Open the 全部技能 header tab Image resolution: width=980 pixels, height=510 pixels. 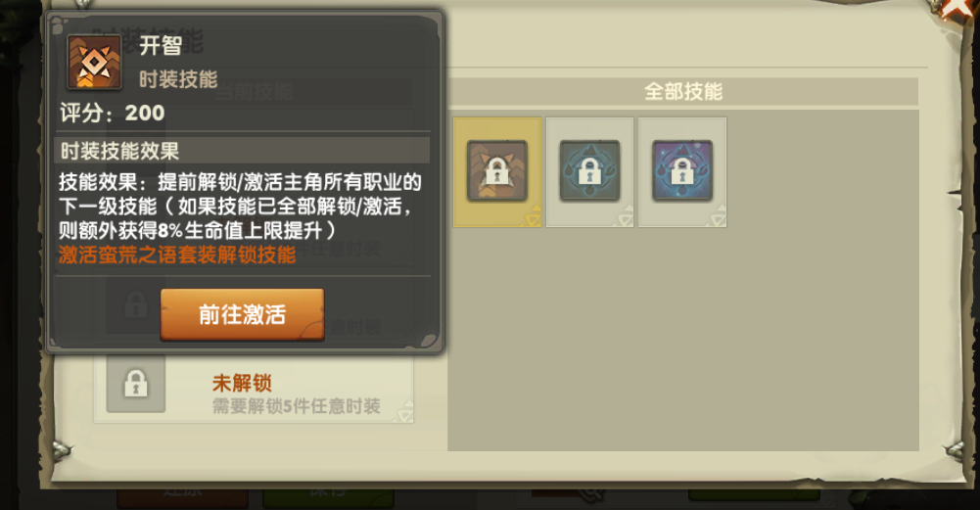[683, 92]
